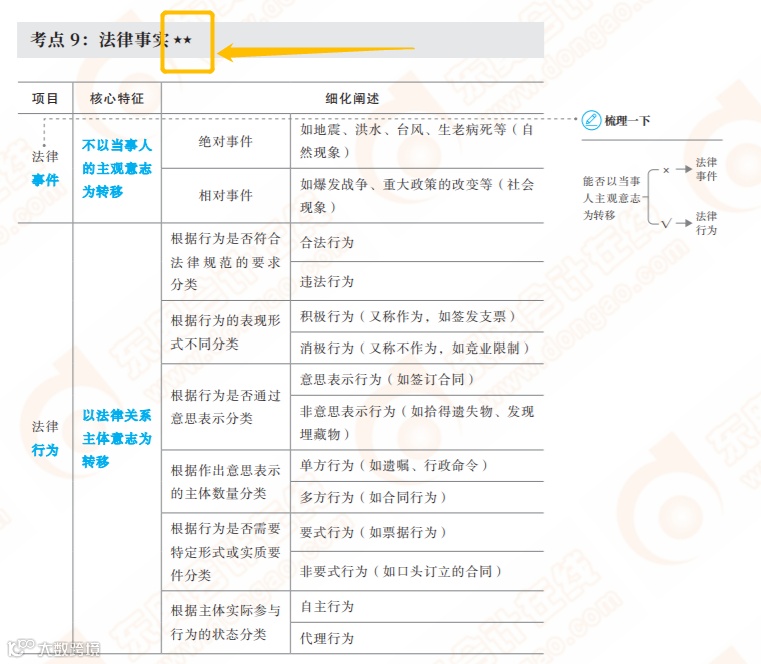The width and height of the screenshot is (761, 664).
Task: Select the text 如爆发战争、重大政策的改变等
Action: (x=396, y=184)
